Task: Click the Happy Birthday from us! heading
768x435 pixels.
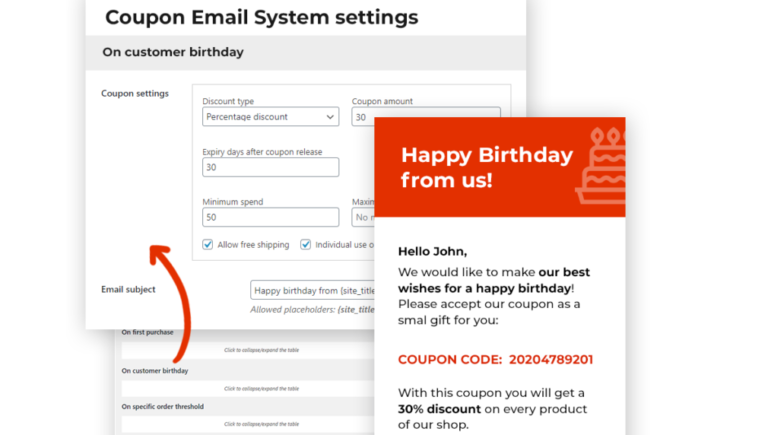Action: 486,167
